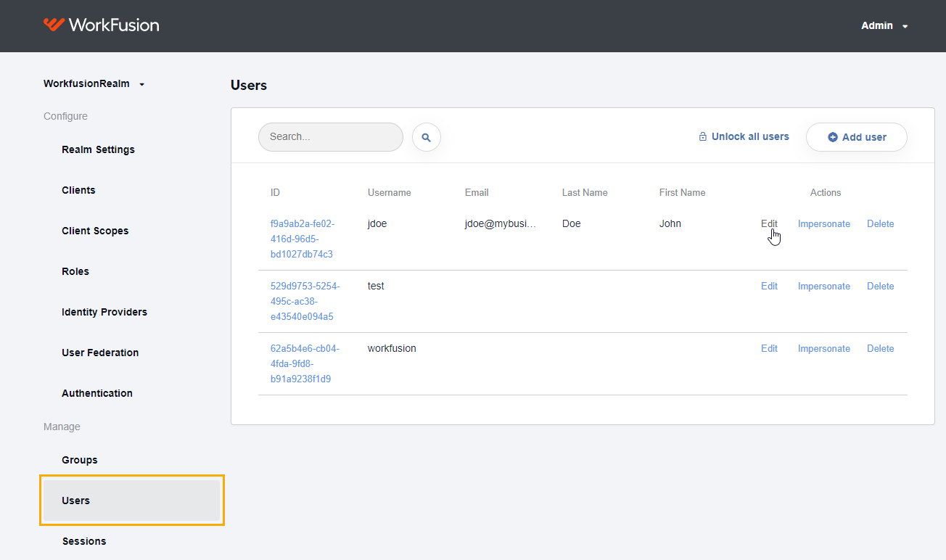Impersonate the workfusion user
This screenshot has height=560, width=946.
point(824,348)
